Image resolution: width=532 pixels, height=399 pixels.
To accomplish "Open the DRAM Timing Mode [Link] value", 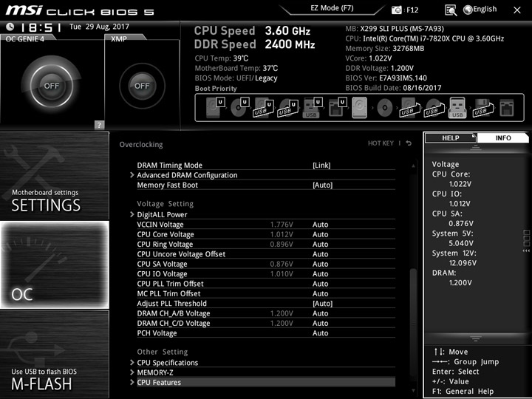I will point(321,166).
